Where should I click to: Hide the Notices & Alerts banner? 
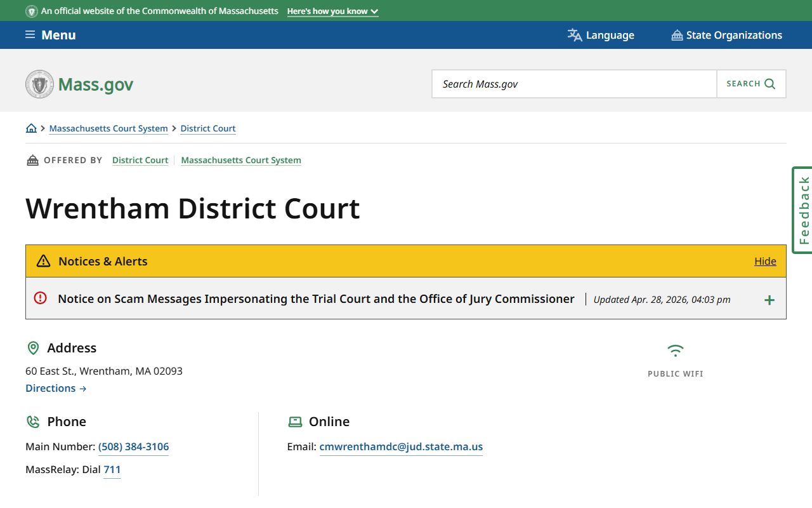765,261
